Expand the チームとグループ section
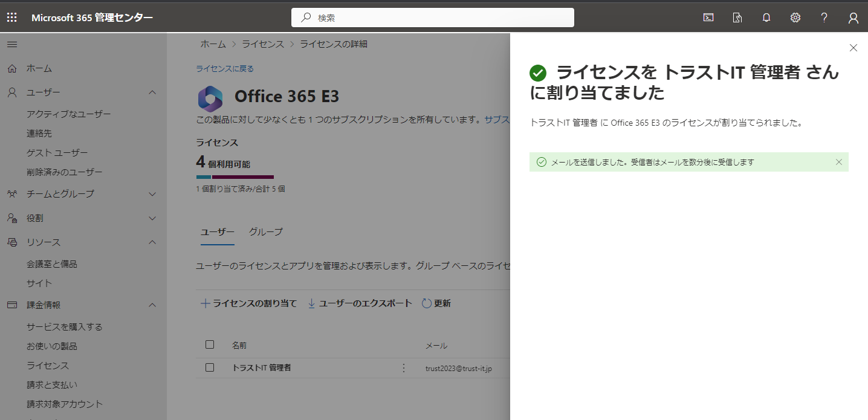868x420 pixels. click(x=152, y=194)
